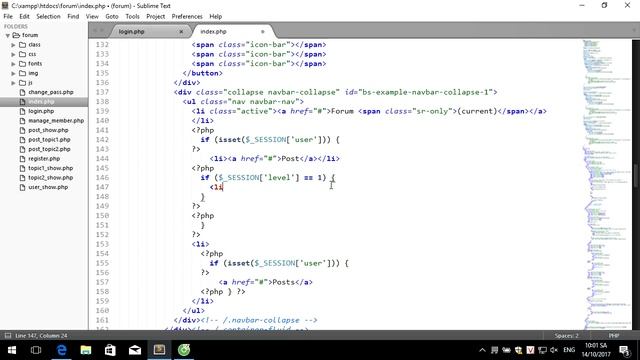Image resolution: width=640 pixels, height=360 pixels.
Task: Open topic2_show.php from the sidebar
Action: coord(51,178)
